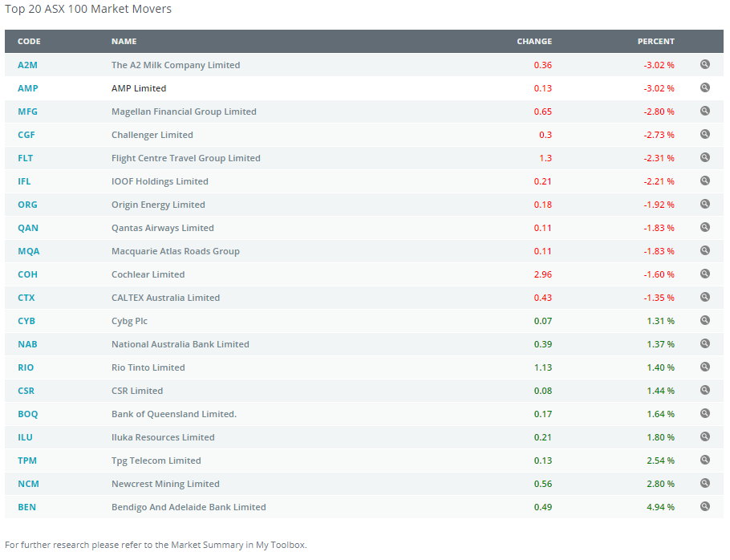Click the BEN stock code

click(x=26, y=507)
